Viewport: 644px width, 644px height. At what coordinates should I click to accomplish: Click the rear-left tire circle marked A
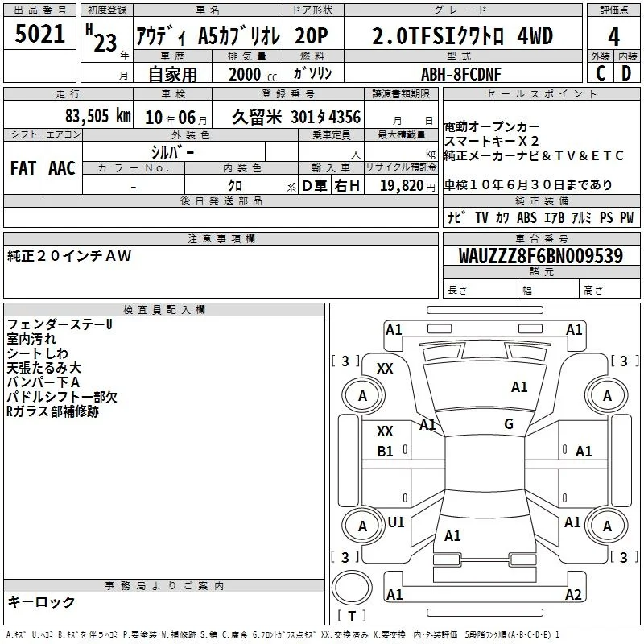[363, 526]
